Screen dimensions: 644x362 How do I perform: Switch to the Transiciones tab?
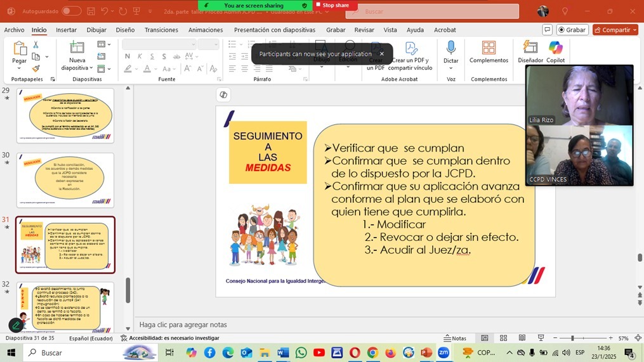point(161,30)
